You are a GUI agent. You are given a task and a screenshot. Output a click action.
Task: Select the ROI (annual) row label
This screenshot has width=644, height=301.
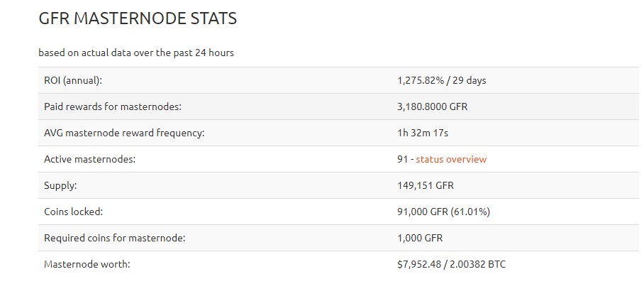point(72,81)
